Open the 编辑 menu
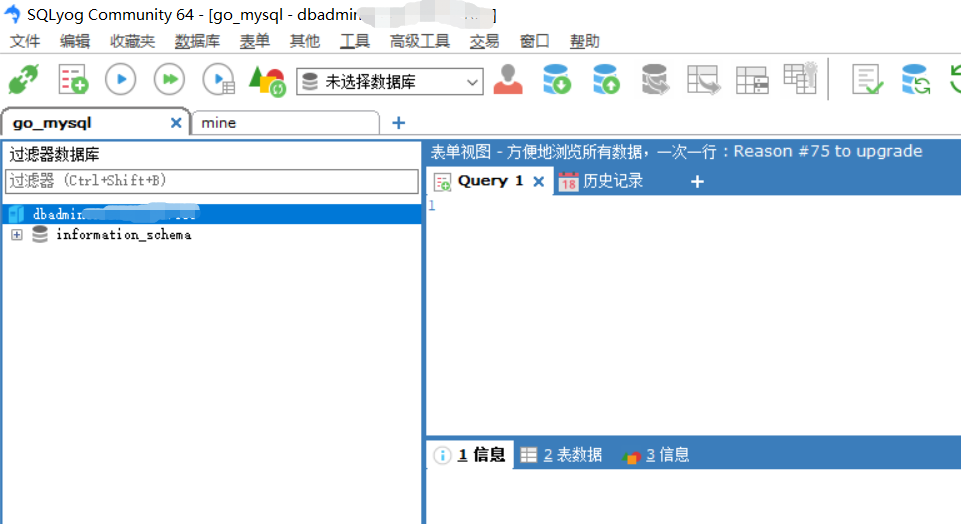The height and width of the screenshot is (524, 961). (x=75, y=41)
